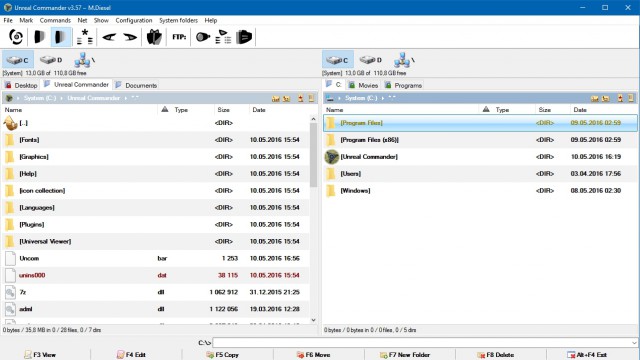The image size is (640, 360).
Task: Click left path bar favorites star icon
Action: click(x=301, y=98)
